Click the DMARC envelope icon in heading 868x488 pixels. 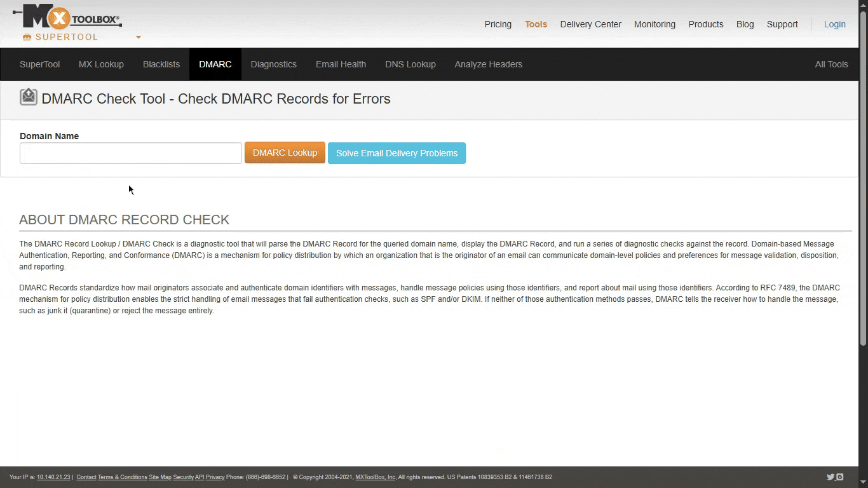[28, 97]
